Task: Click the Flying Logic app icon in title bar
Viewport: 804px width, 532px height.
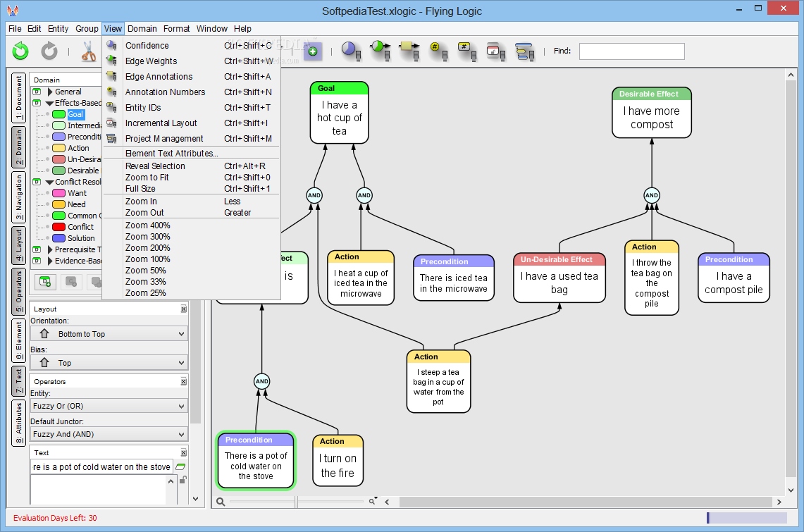Action: coord(13,11)
